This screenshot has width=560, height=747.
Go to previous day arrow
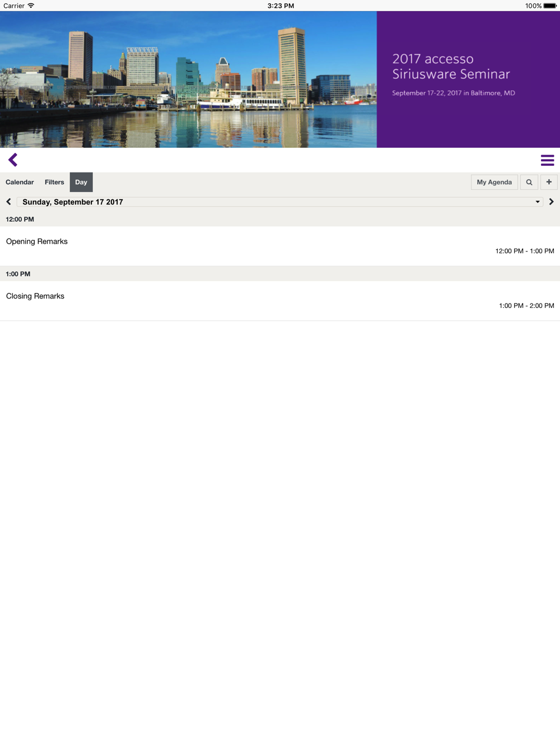click(8, 202)
